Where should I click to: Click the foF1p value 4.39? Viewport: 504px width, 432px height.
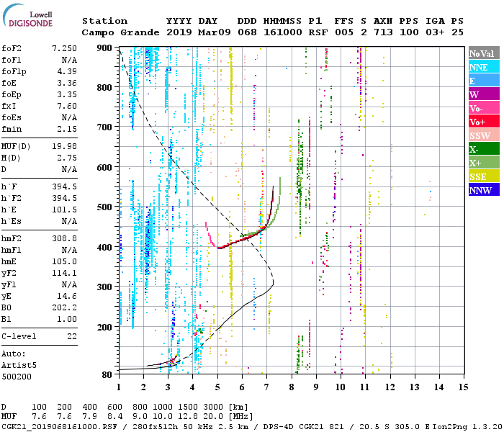click(x=67, y=71)
